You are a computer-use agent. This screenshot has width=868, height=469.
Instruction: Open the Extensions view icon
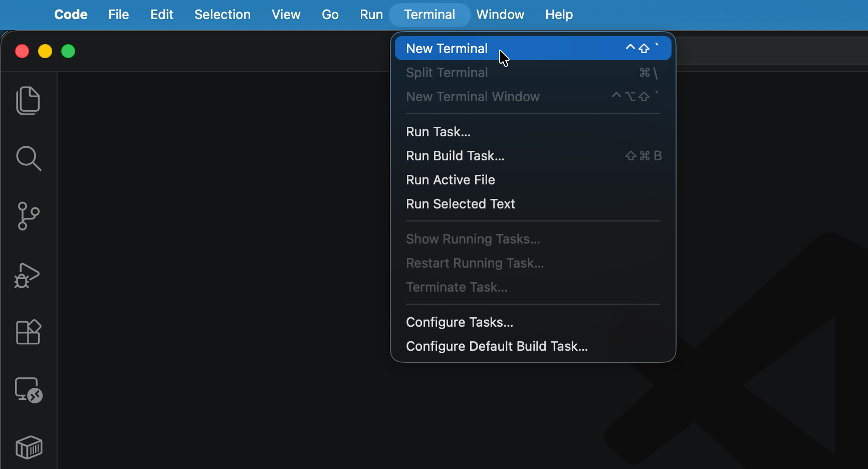[29, 332]
